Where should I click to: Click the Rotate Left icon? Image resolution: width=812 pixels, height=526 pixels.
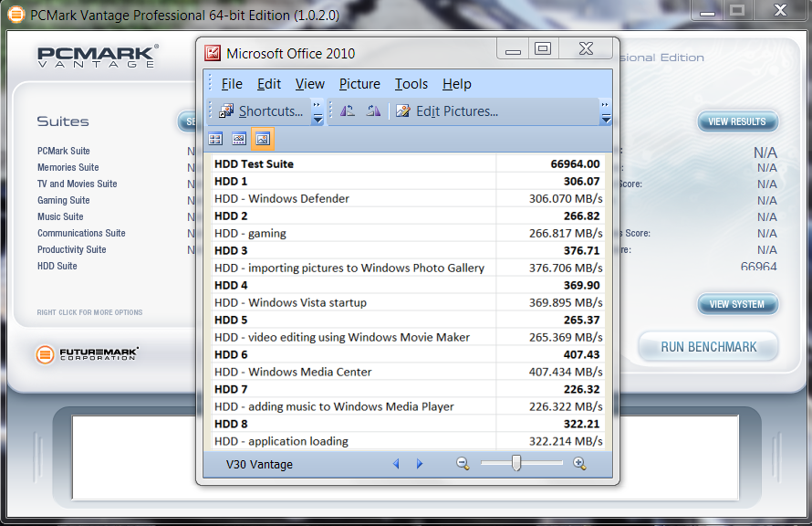[348, 111]
